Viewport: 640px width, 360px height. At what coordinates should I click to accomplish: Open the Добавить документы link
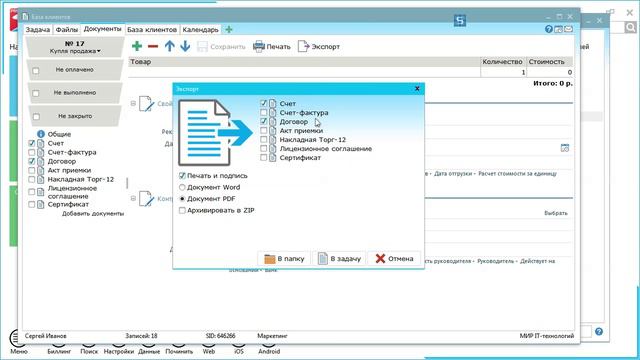pos(93,213)
